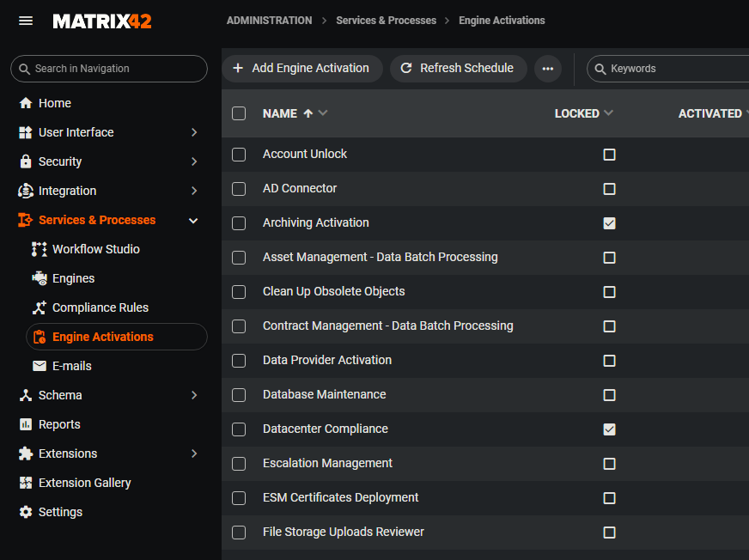Open the Locked column filter dropdown
This screenshot has width=749, height=560.
pyautogui.click(x=609, y=113)
